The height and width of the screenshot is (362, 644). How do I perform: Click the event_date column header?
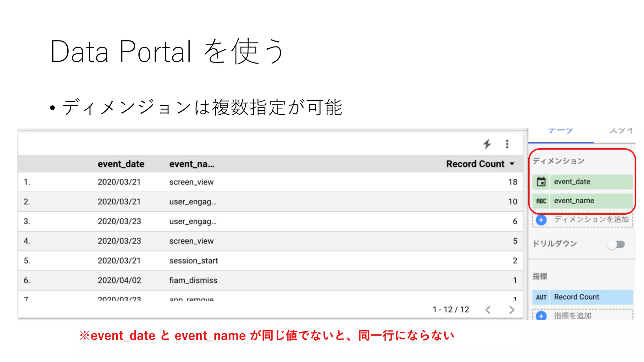[x=121, y=164]
